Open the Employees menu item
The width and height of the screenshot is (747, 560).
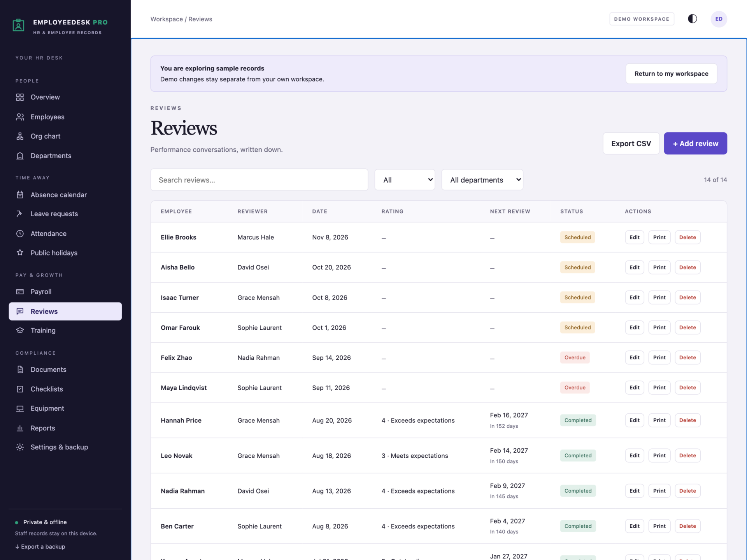[65, 117]
